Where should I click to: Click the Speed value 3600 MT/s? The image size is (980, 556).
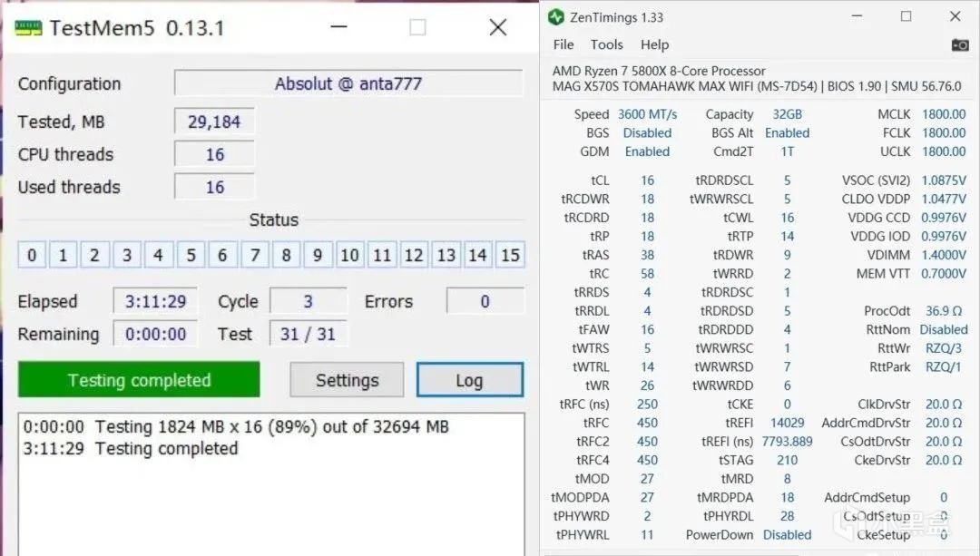(x=648, y=114)
